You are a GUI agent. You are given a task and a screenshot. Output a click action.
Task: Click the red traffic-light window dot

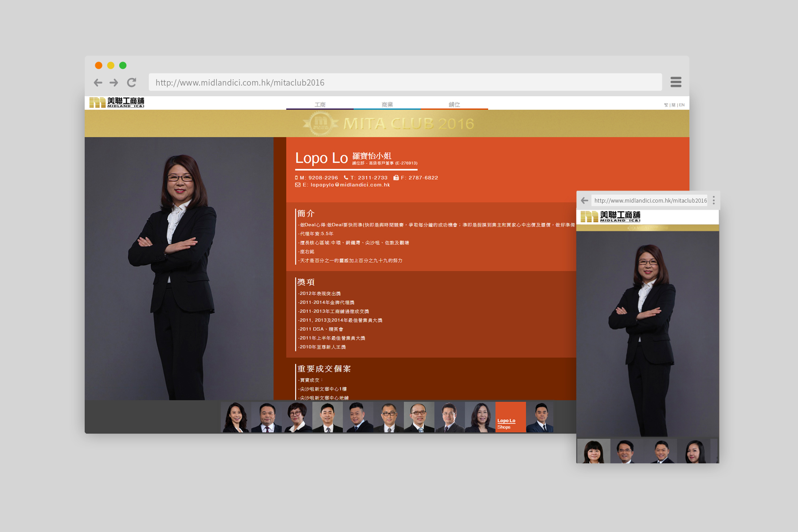point(99,66)
